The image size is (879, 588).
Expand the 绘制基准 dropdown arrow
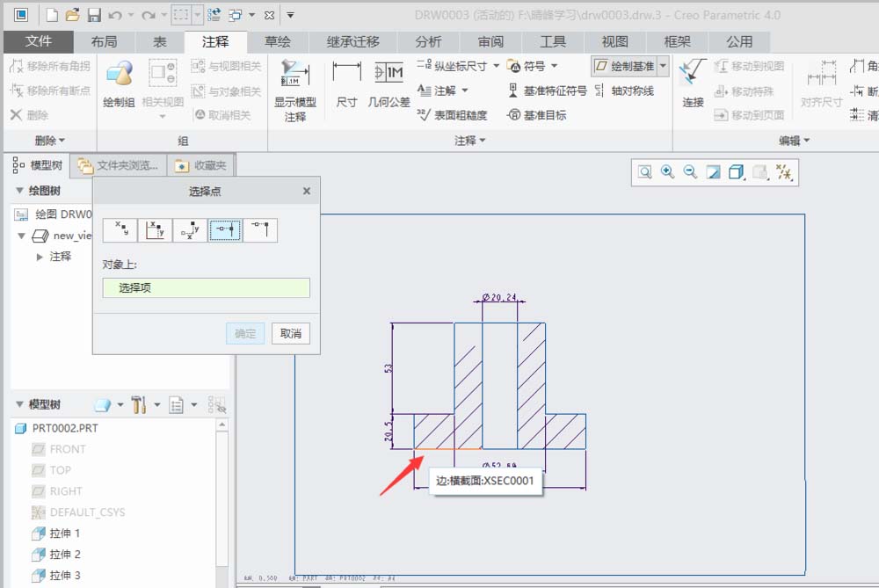(663, 66)
